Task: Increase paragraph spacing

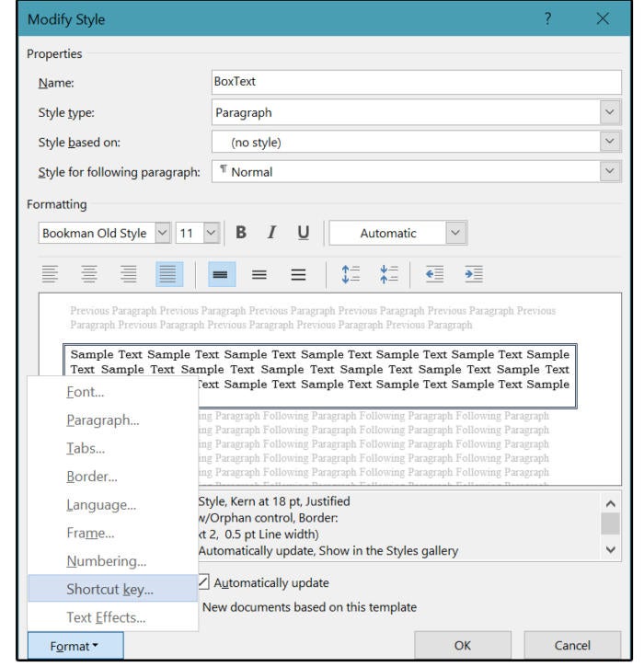Action: pyautogui.click(x=351, y=274)
